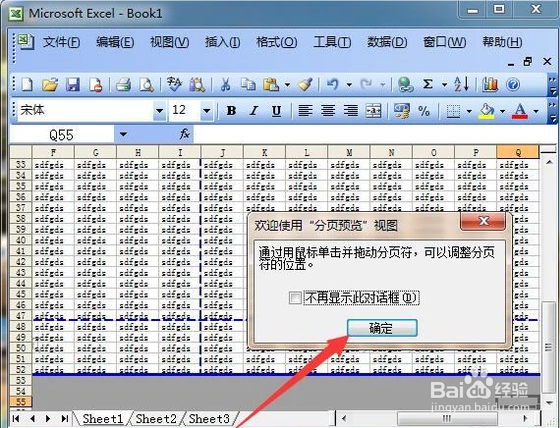Open the Font Color dropdown arrow
This screenshot has height=428, width=560.
pos(536,111)
